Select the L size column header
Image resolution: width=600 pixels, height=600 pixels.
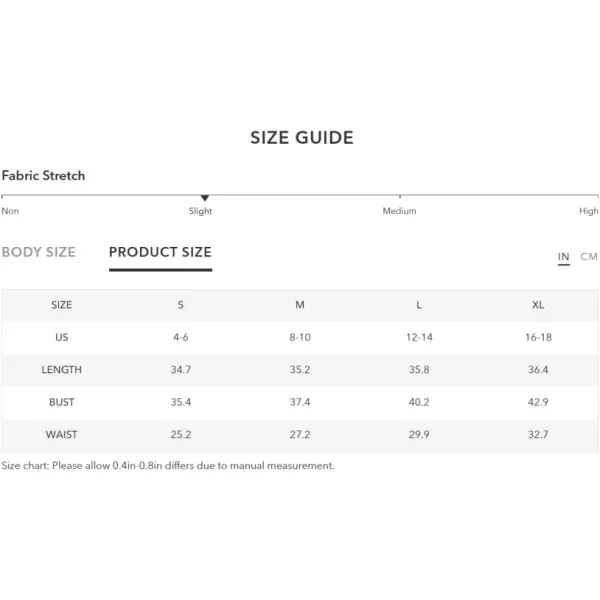click(419, 305)
